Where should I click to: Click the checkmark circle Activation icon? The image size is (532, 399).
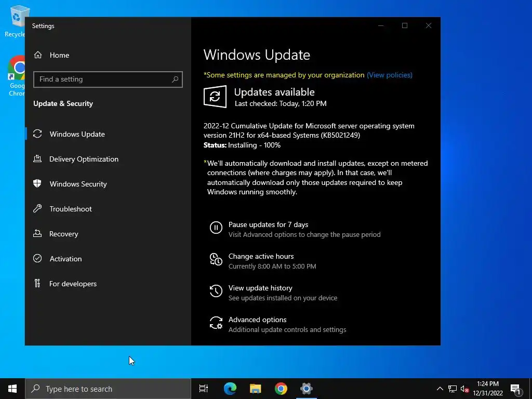coord(37,259)
